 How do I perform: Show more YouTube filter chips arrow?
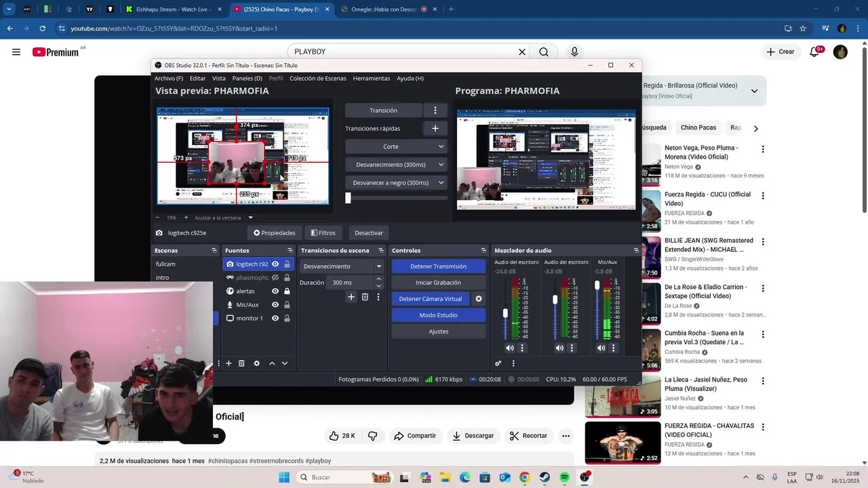(x=755, y=128)
